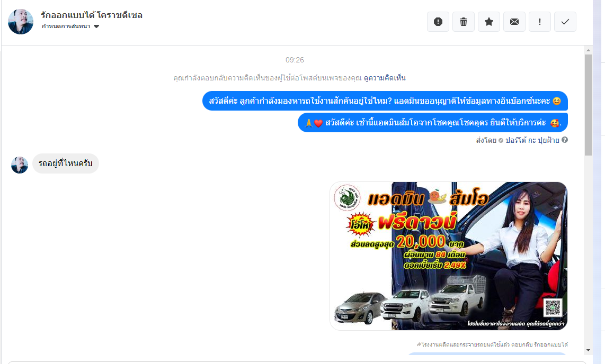Viewport: 605px width, 364px height.
Task: Select message สวัสดีค่ะ เช้านี้แอดมินส้มโอ
Action: coord(433,123)
